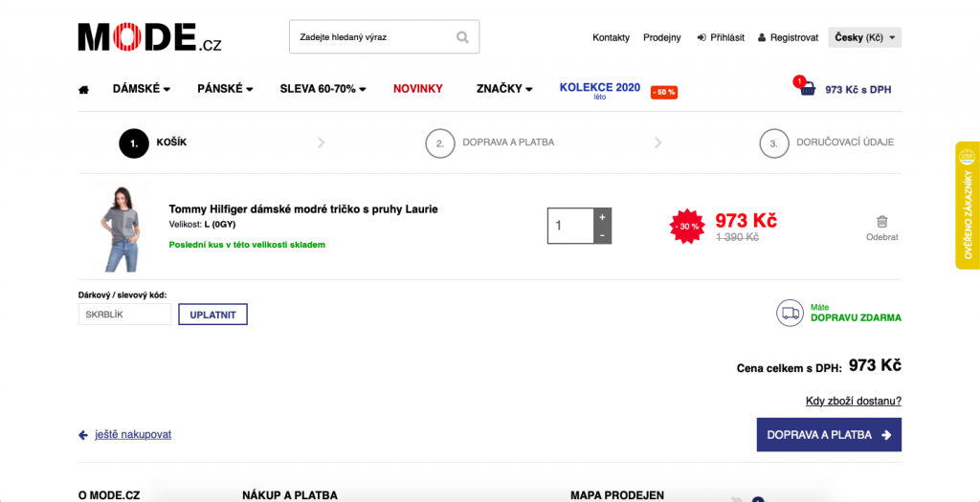Click the ještě nakupovat link
The width and height of the screenshot is (980, 502).
[x=133, y=434]
